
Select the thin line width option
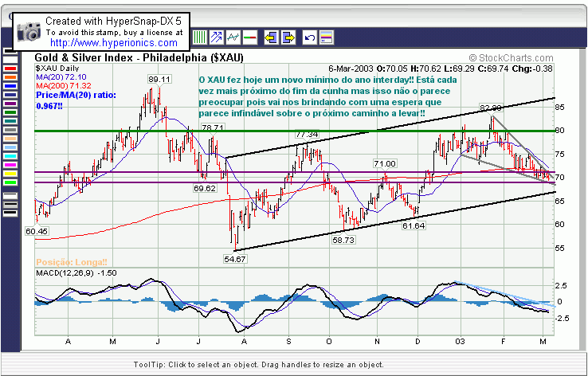(10, 196)
